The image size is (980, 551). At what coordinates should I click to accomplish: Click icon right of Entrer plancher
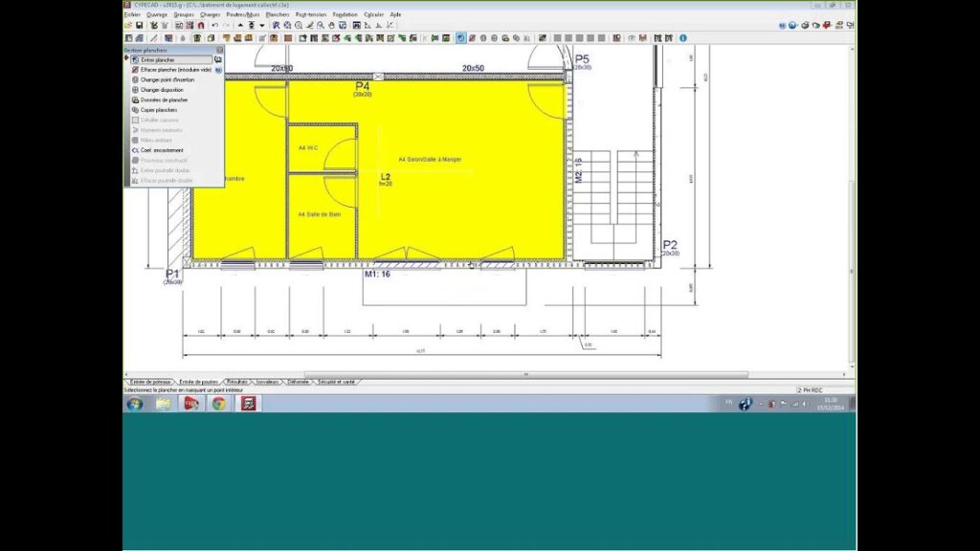click(218, 59)
